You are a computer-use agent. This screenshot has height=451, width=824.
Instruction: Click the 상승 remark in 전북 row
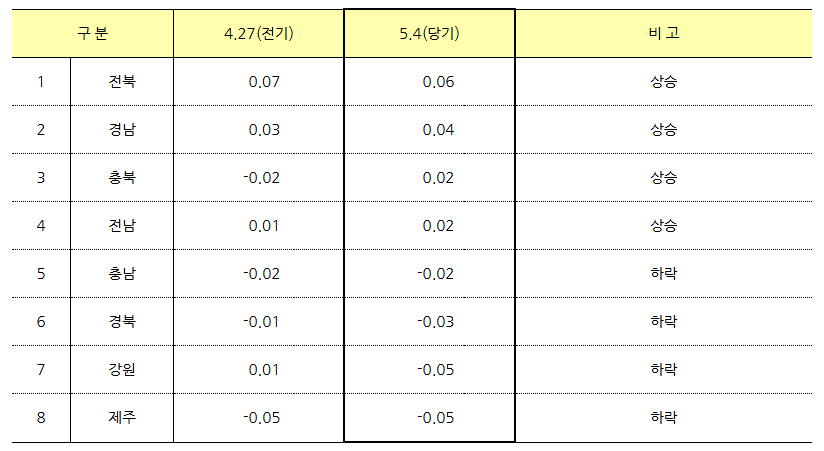coord(664,81)
